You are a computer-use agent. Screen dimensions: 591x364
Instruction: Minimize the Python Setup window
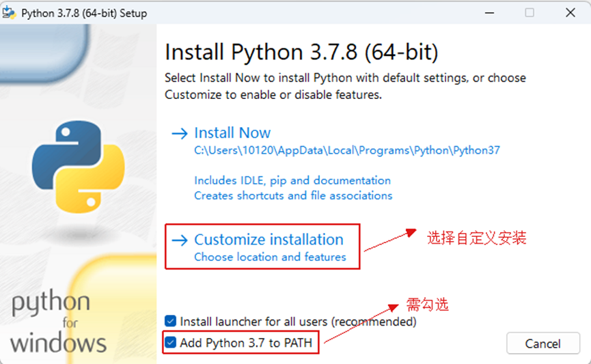click(x=491, y=13)
